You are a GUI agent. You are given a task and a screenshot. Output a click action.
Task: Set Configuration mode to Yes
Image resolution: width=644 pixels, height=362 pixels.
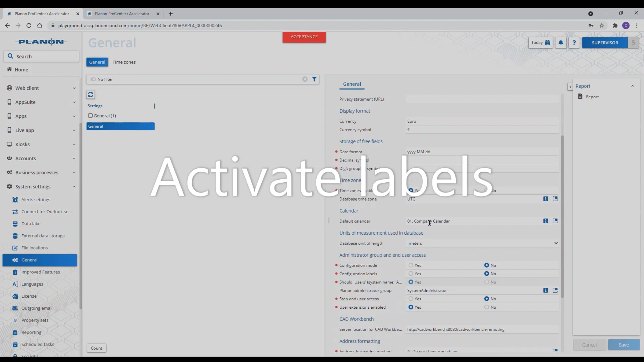point(411,265)
